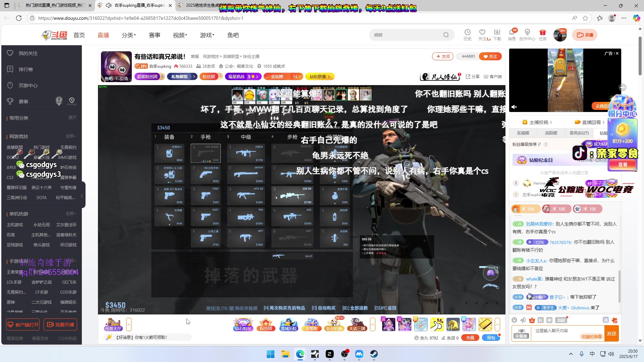The height and width of the screenshot is (362, 644).
Task: Click the red splash effects icon in chat
Action: pyautogui.click(x=614, y=320)
